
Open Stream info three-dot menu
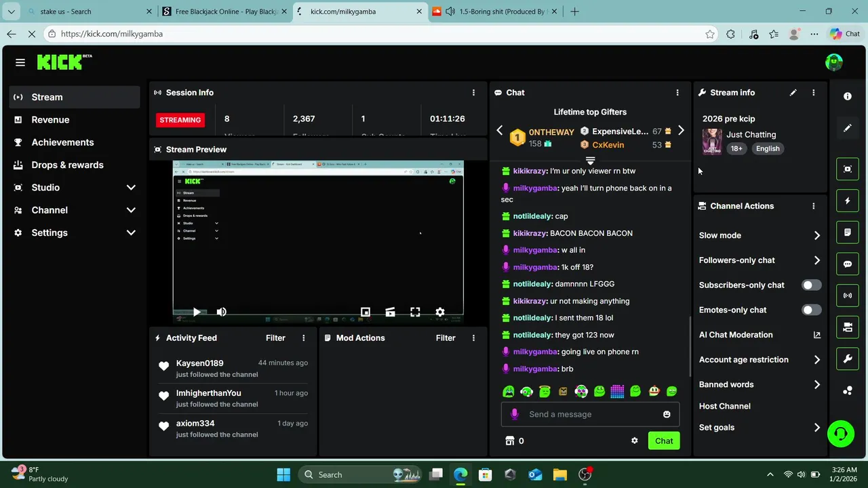point(813,93)
